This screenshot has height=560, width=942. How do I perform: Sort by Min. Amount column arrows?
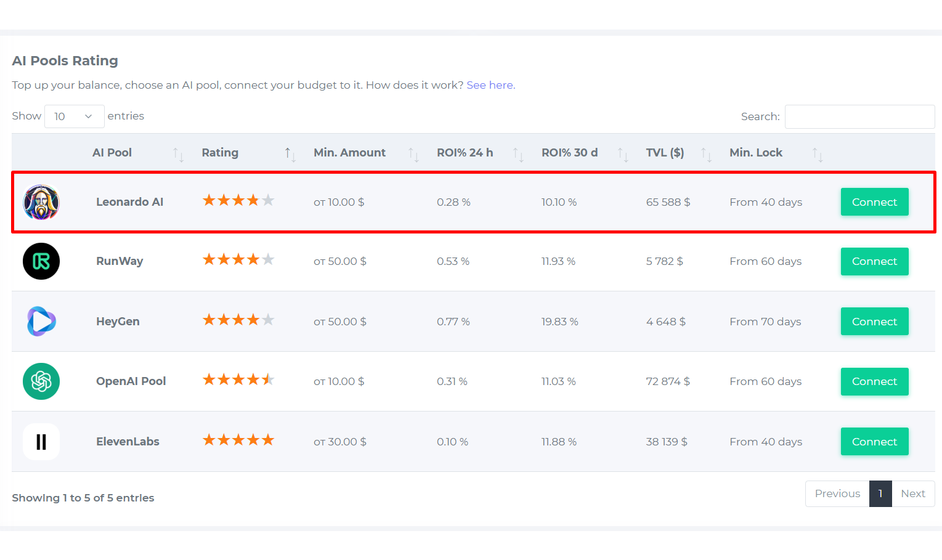tap(413, 154)
